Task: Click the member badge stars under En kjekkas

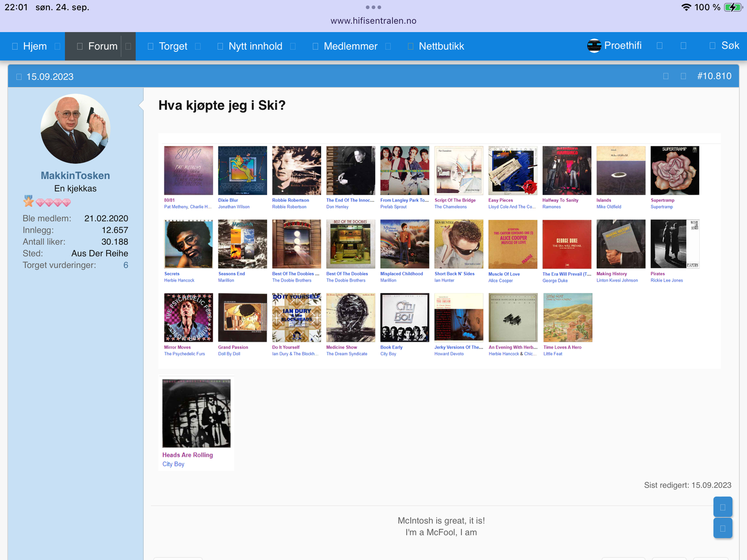Action: click(47, 201)
